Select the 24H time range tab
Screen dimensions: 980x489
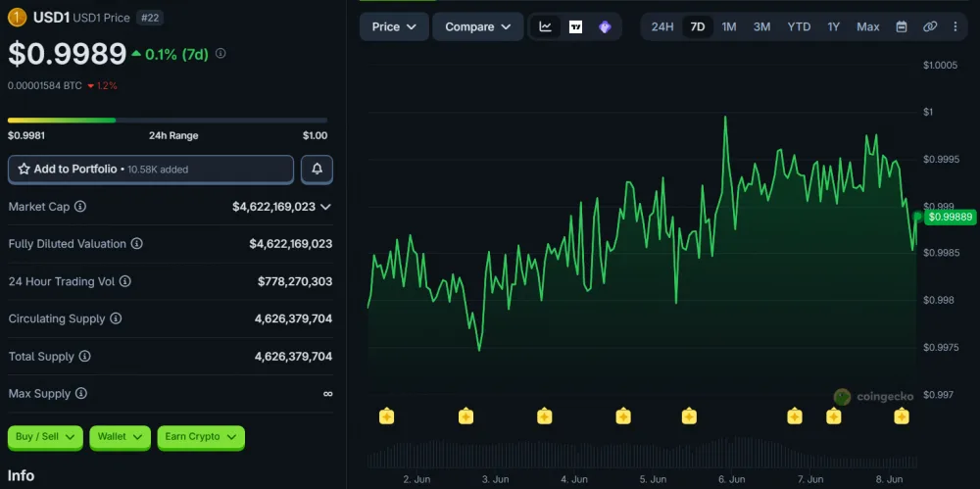click(x=662, y=26)
